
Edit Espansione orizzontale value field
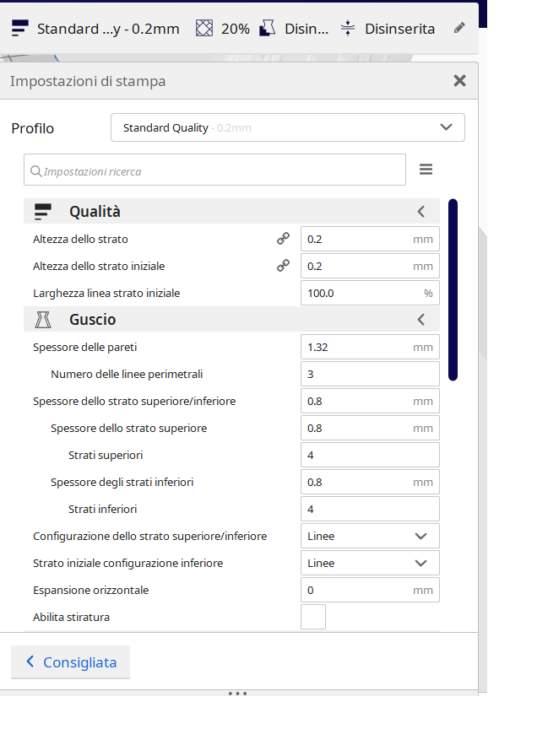(x=370, y=590)
